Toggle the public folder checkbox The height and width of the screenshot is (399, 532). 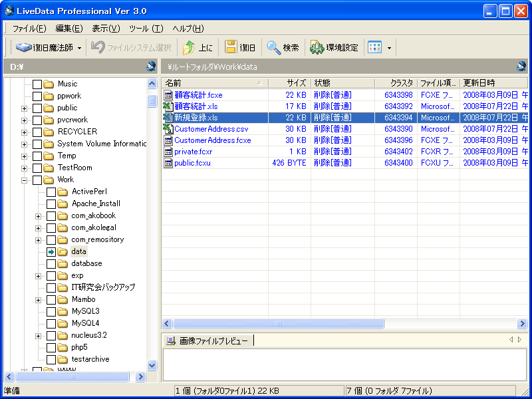point(37,108)
